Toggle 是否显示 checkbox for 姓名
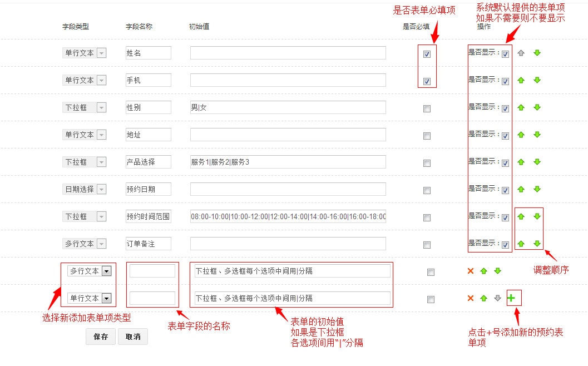588x366 pixels. (506, 54)
